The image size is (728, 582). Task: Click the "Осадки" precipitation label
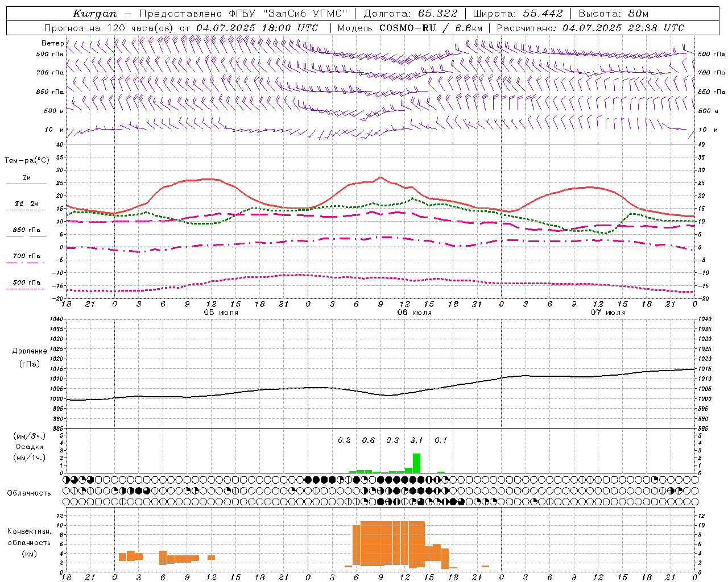(30, 447)
